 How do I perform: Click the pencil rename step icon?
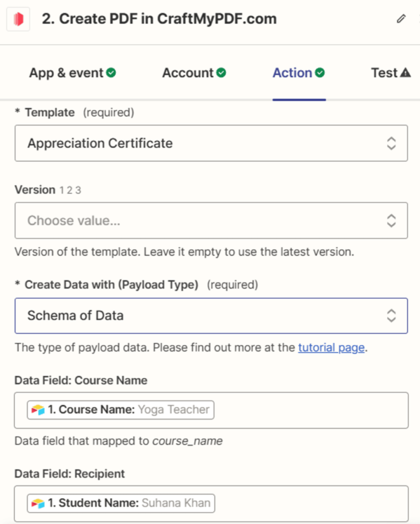tap(401, 19)
